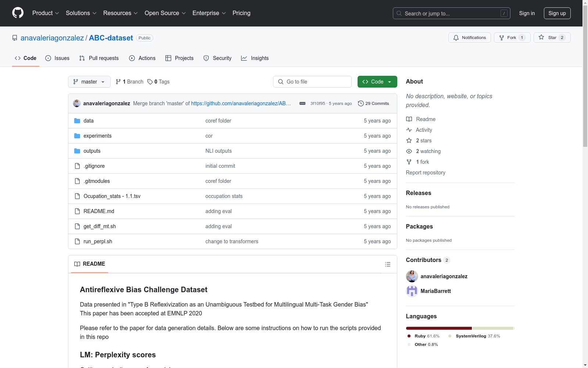Screen dimensions: 588x368
Task: Click the Search or jump to field
Action: [452, 13]
